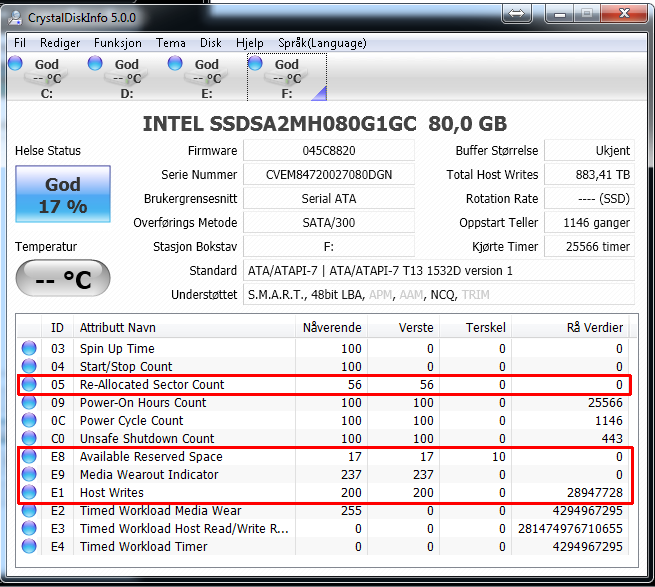Select the D: drive status button

point(127,77)
